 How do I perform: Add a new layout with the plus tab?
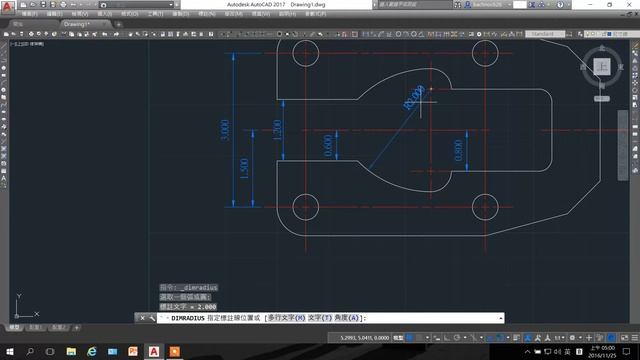[76, 328]
